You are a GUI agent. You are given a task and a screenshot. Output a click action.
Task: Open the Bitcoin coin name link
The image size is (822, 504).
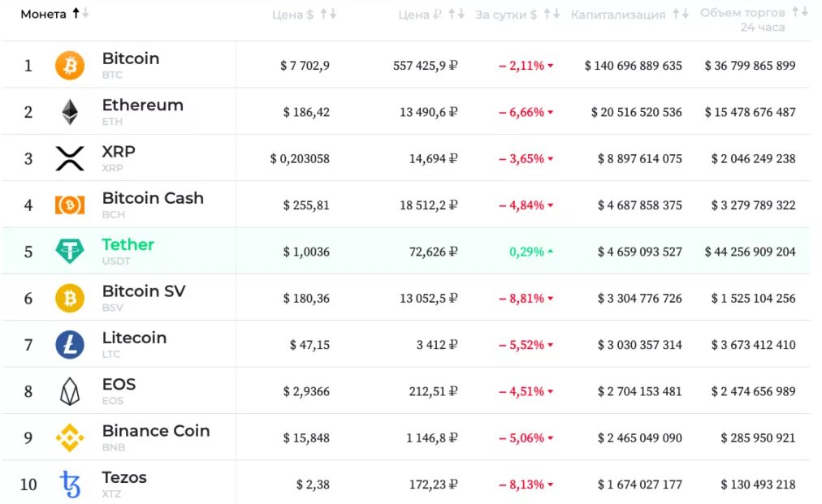(x=131, y=58)
